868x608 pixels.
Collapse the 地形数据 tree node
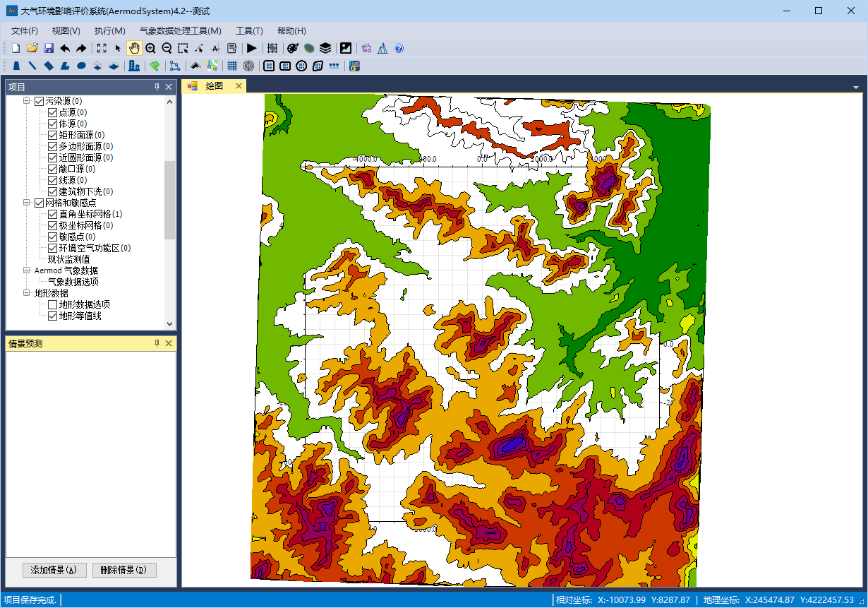[x=27, y=293]
